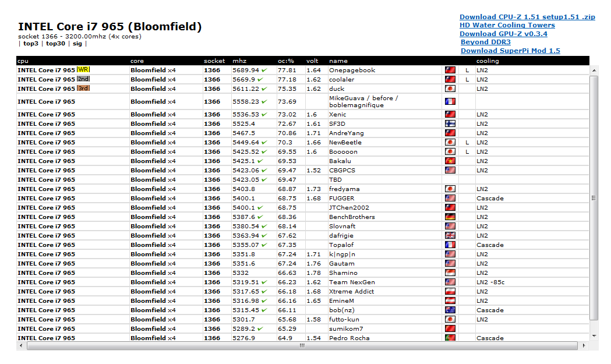This screenshot has width=611, height=364.
Task: Click vertical scrollbar down arrow
Action: point(594,336)
